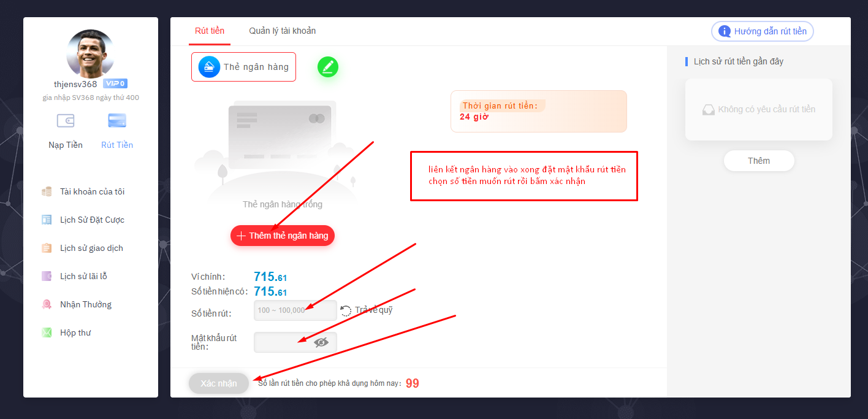Click the Số tiền rút amount field
Viewport: 868px width, 419px height.
[295, 310]
